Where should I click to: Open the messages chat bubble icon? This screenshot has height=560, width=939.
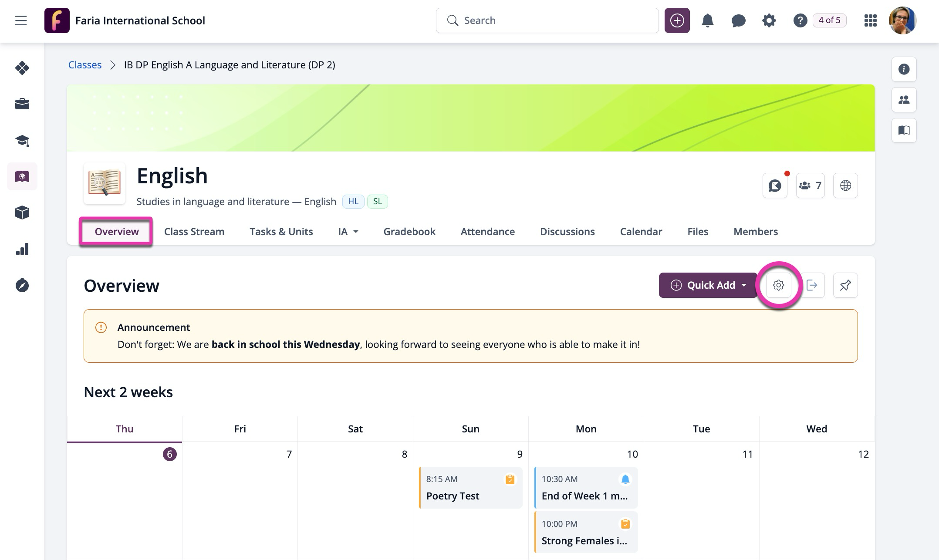(x=738, y=20)
